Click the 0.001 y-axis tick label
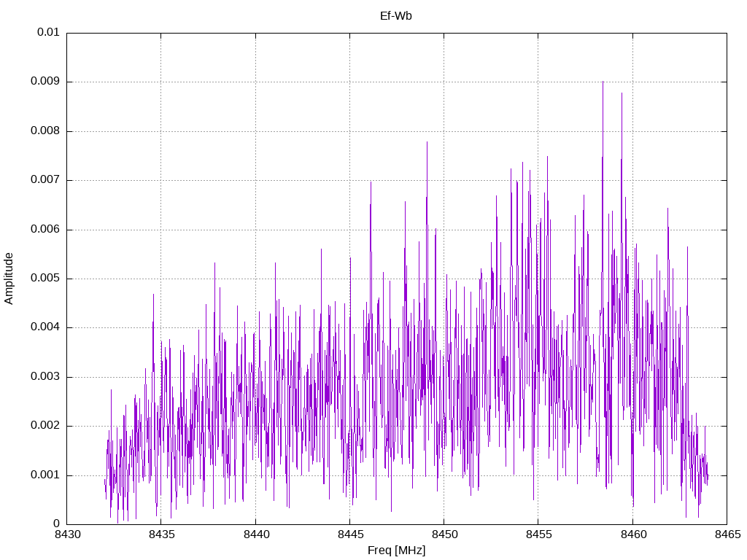The width and height of the screenshot is (747, 560). tap(45, 475)
